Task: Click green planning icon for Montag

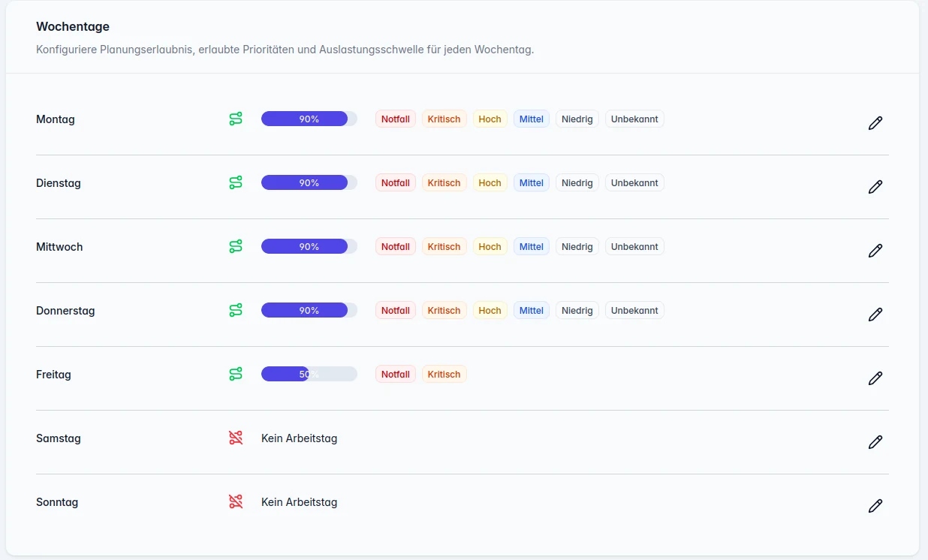Action: pyautogui.click(x=236, y=119)
